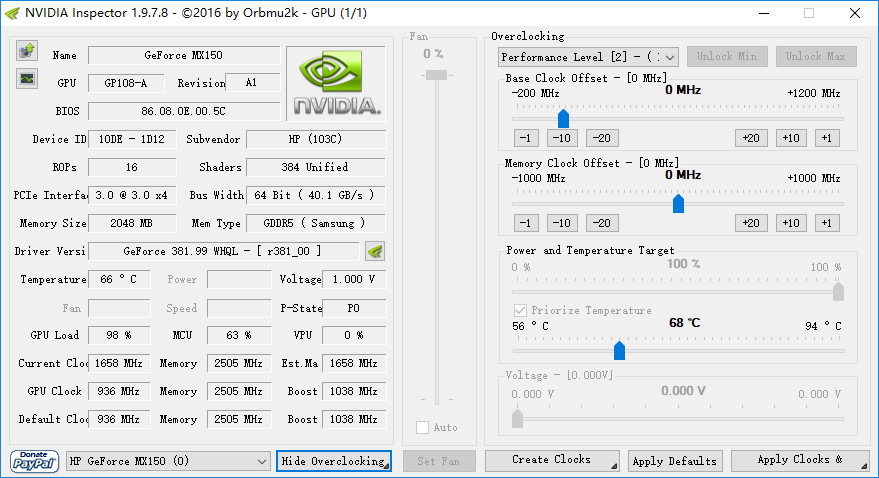Screen dimensions: 879x478
Task: Click the Subvendor field HP (103C)
Action: point(316,139)
